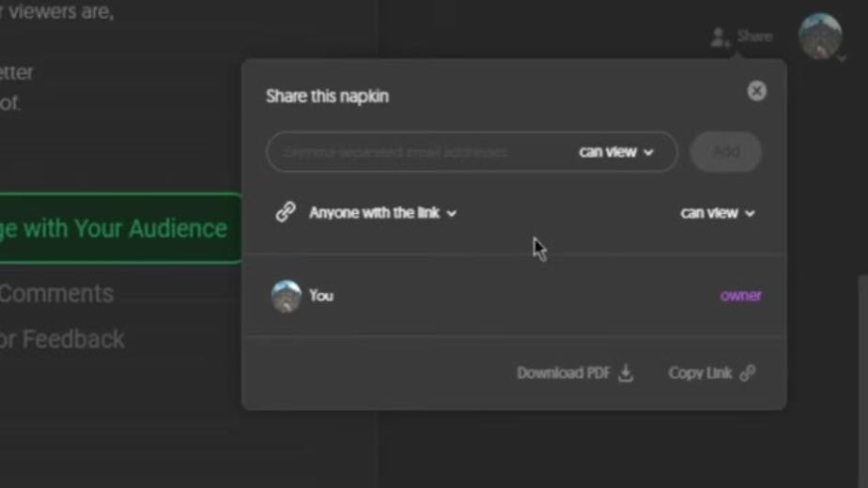Click the add-person icon beside Share
Image resolution: width=868 pixels, height=488 pixels.
[x=719, y=38]
